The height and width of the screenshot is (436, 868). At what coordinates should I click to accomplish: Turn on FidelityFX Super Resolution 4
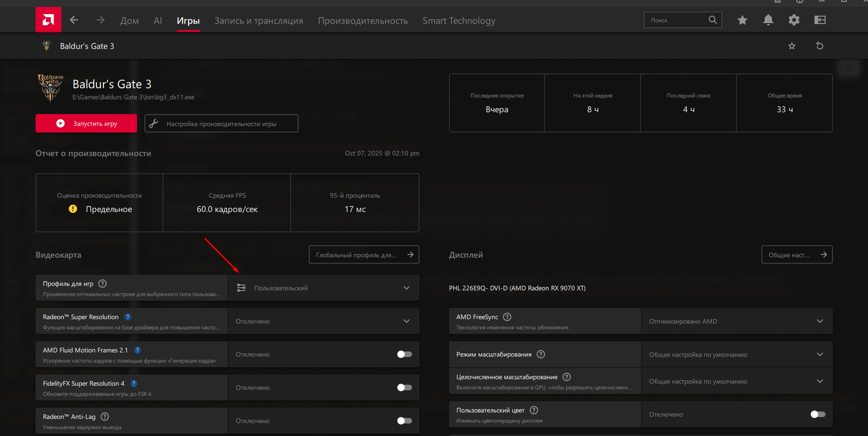coord(404,388)
